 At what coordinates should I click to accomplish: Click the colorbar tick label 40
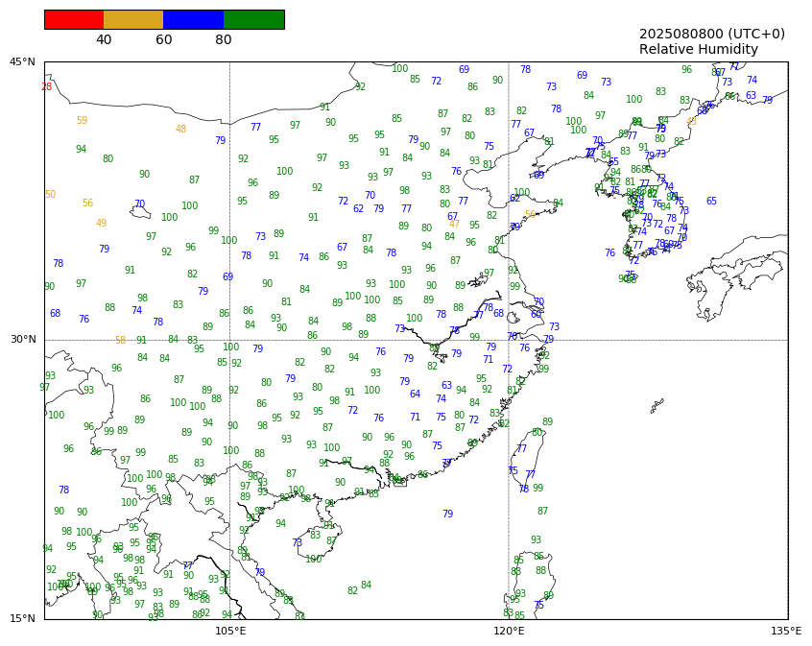point(104,40)
